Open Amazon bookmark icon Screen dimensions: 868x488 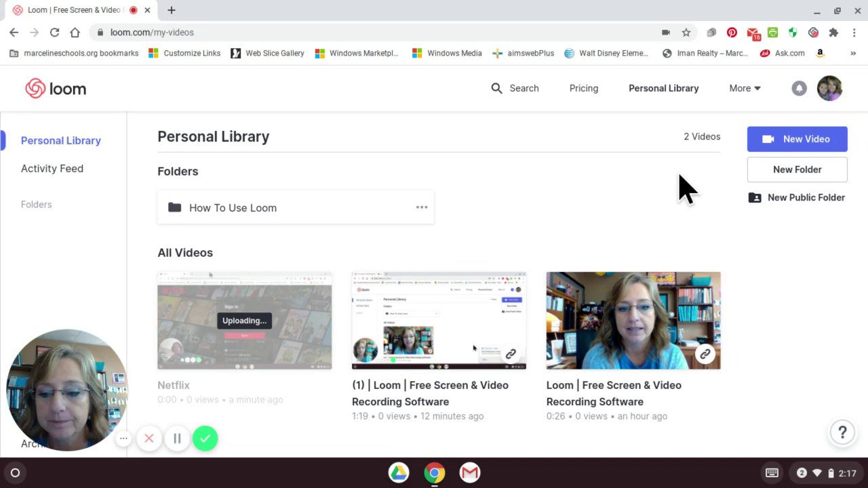point(820,53)
